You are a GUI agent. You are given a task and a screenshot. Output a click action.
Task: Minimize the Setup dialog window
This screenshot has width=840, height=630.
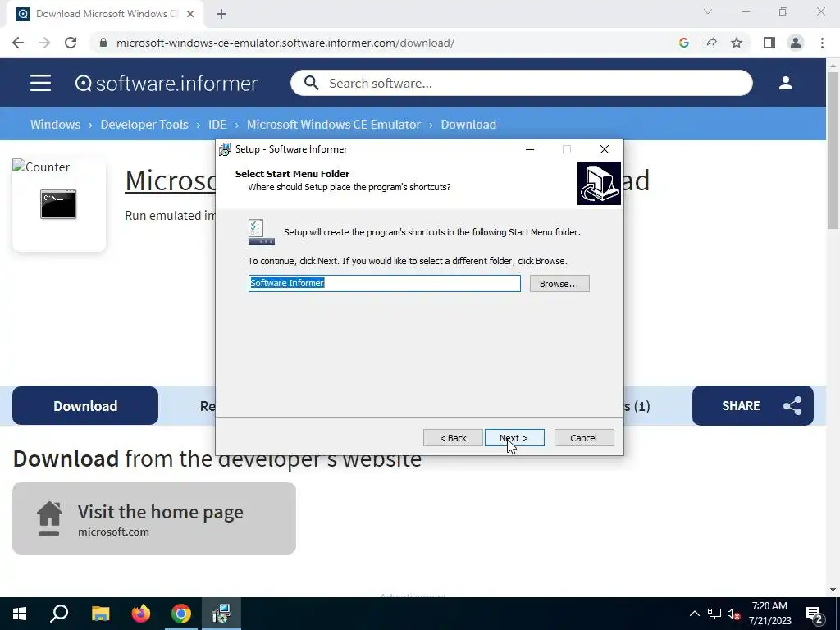530,149
